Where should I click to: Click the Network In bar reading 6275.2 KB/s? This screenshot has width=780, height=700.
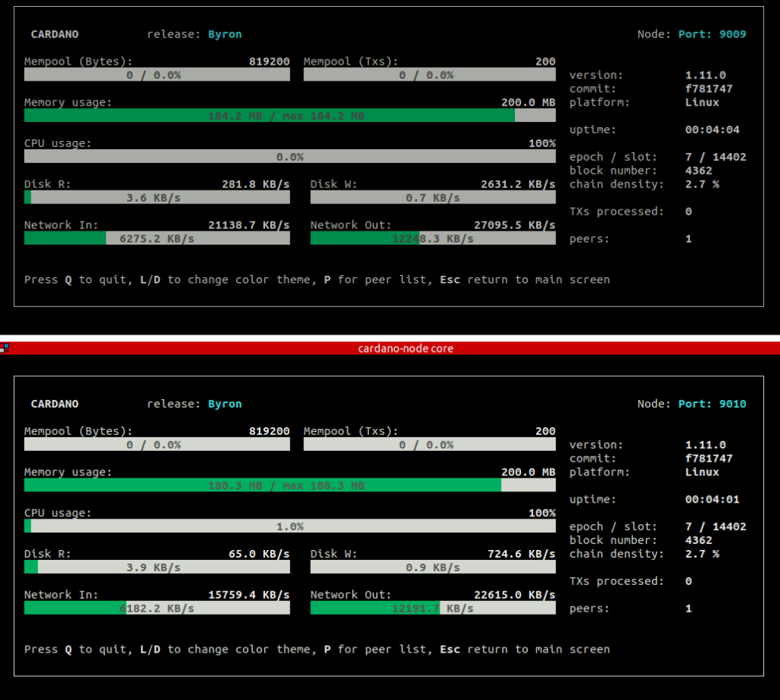click(x=157, y=238)
